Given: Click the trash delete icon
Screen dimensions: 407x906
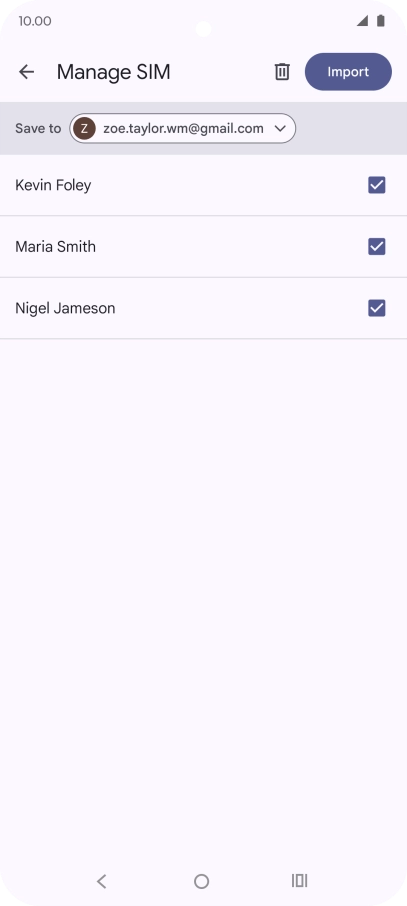Looking at the screenshot, I should coord(282,72).
